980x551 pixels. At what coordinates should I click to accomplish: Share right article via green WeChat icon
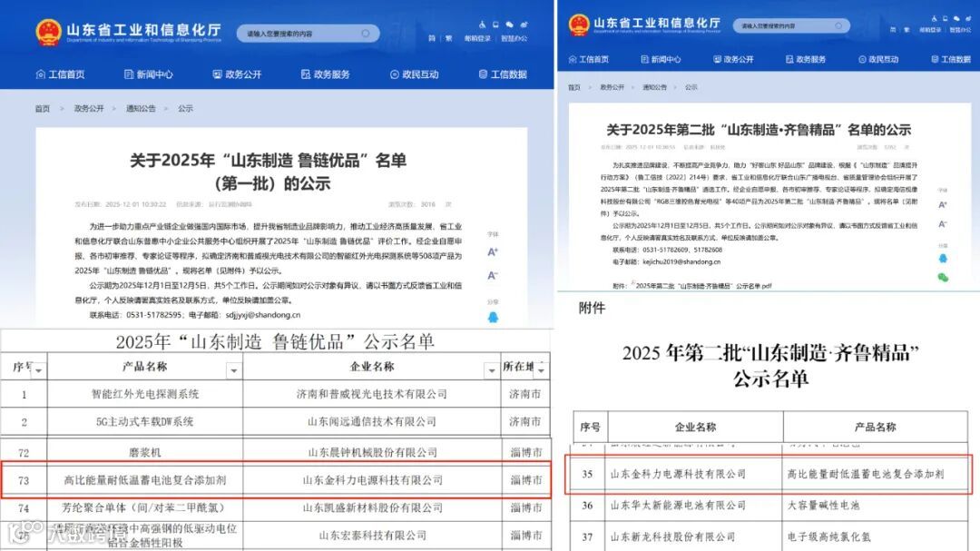tap(943, 277)
